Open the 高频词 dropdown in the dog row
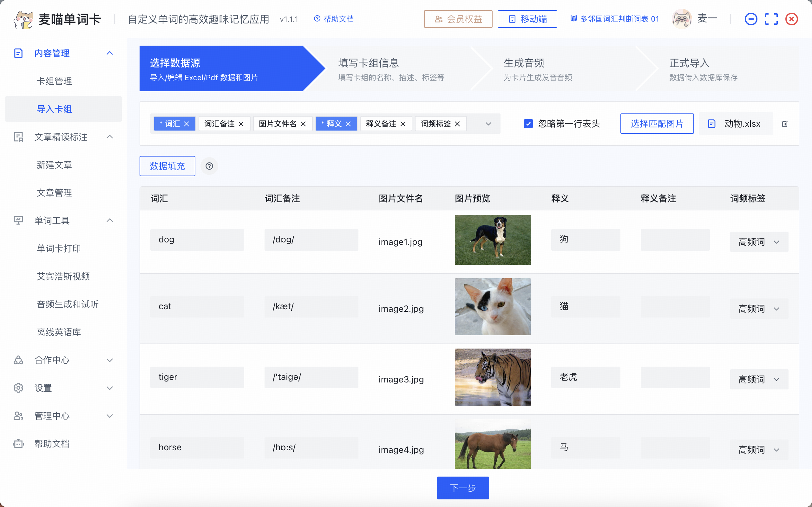 click(759, 241)
